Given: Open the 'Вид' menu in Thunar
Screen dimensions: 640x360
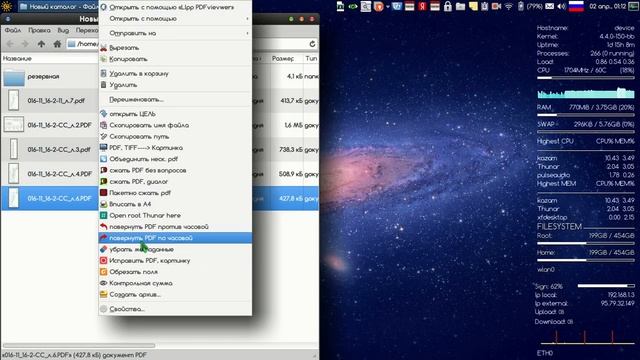Looking at the screenshot, I should 63,30.
